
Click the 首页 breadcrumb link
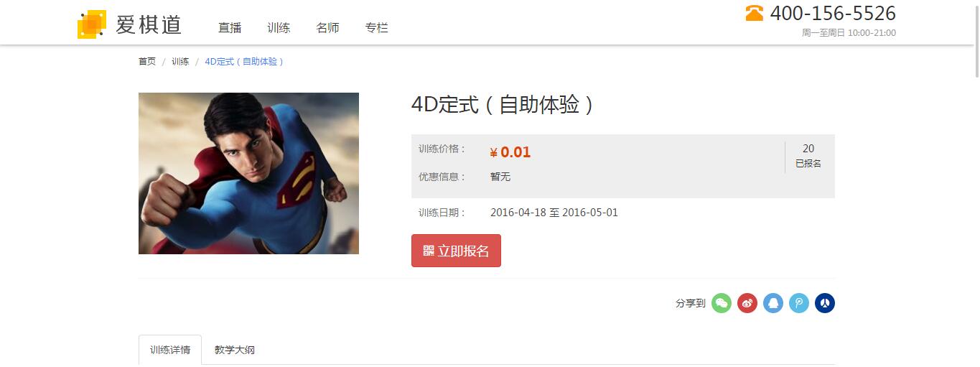pyautogui.click(x=147, y=62)
